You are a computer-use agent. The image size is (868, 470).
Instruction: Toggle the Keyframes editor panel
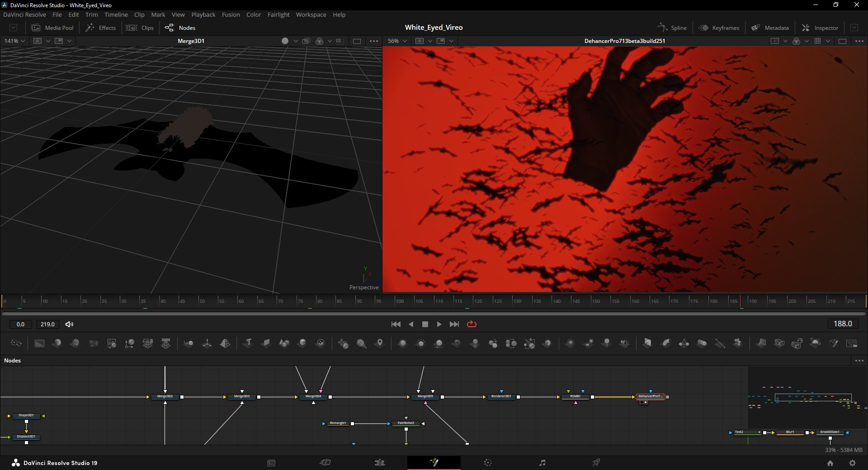[719, 28]
